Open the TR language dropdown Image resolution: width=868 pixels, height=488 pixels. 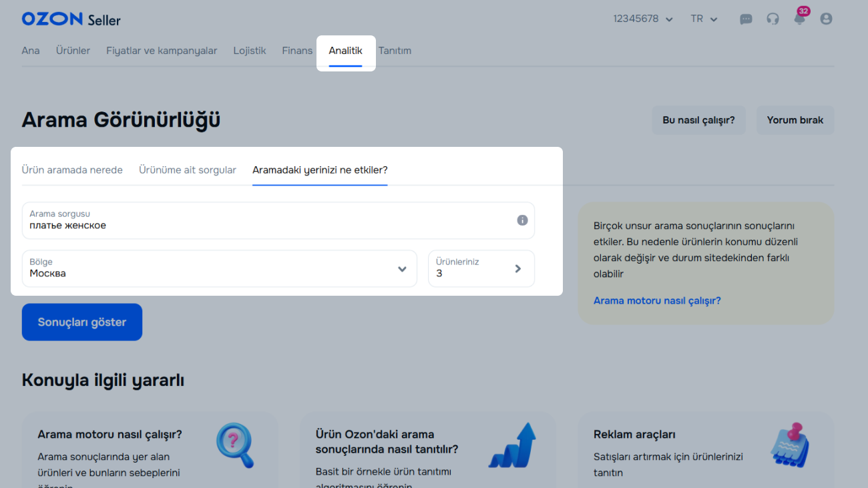click(x=704, y=19)
